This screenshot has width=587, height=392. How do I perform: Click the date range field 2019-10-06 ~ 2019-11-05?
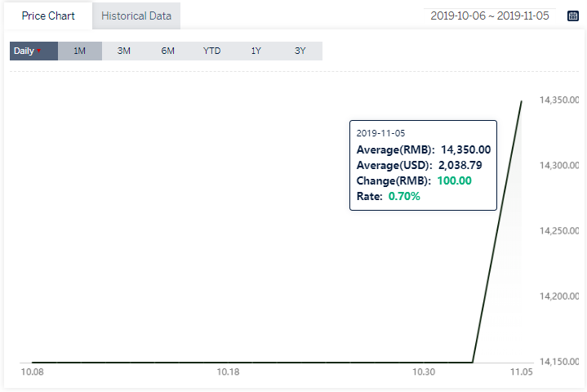pos(490,16)
